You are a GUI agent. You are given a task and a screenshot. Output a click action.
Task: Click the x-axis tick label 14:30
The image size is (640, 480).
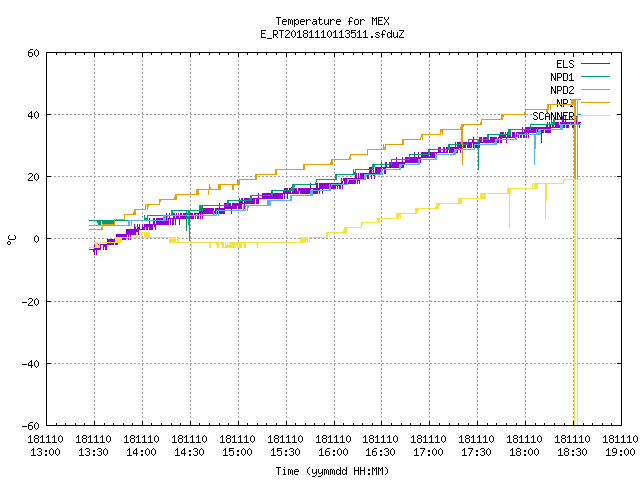pyautogui.click(x=189, y=452)
